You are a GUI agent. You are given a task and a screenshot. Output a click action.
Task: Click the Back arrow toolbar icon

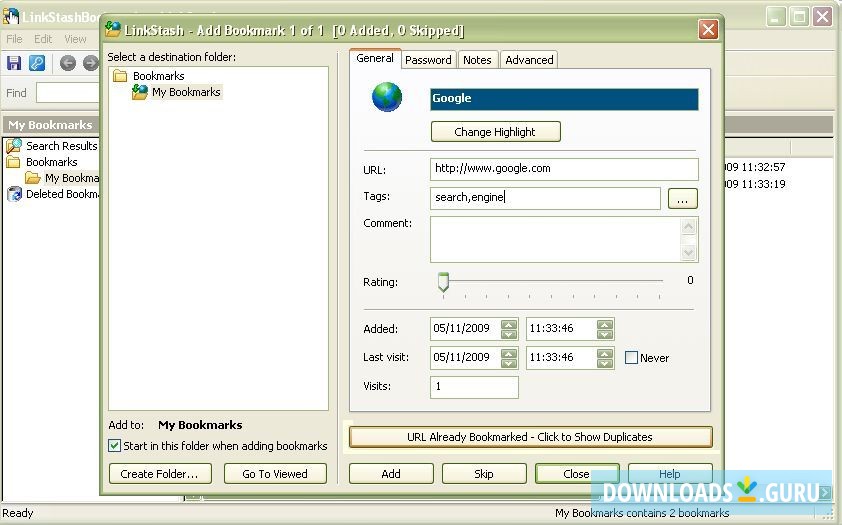pyautogui.click(x=68, y=63)
